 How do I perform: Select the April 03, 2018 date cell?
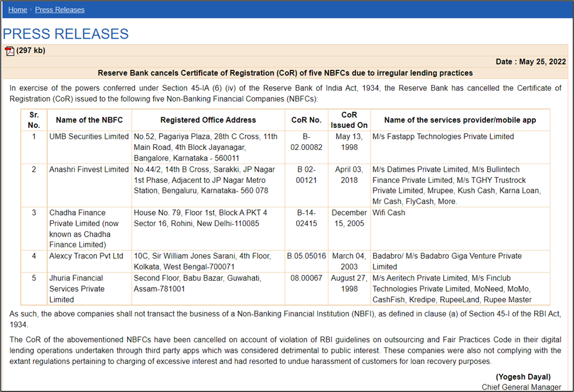(349, 185)
